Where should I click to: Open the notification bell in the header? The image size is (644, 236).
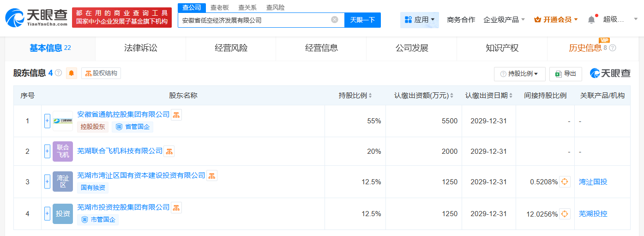pos(591,19)
